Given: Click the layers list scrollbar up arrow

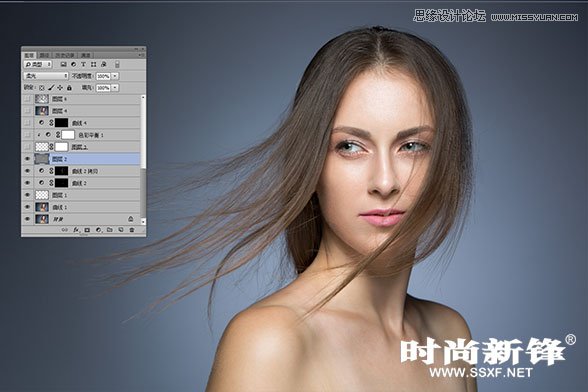Looking at the screenshot, I should tap(143, 98).
